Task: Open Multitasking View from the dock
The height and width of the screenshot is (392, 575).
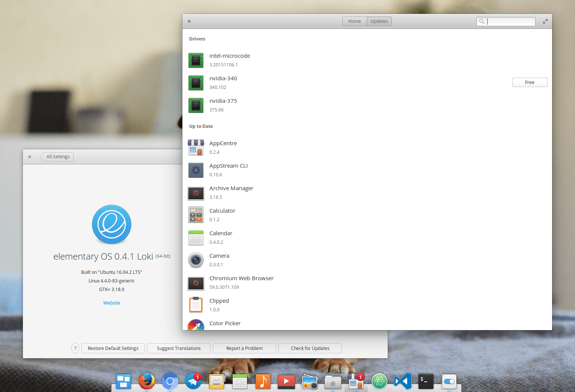Action: pos(123,381)
